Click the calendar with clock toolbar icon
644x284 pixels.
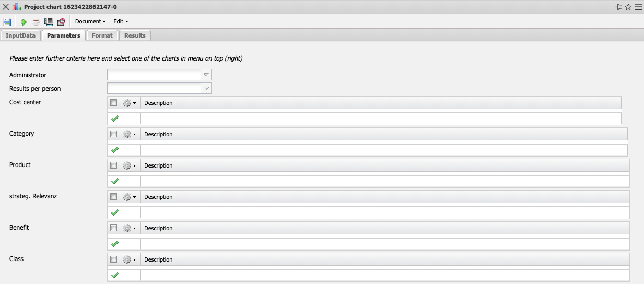click(61, 22)
